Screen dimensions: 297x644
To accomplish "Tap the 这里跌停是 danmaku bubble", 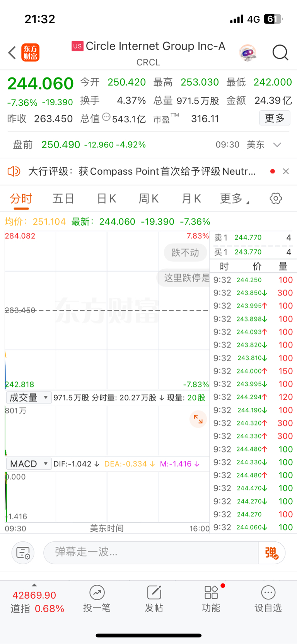I will pos(183,278).
